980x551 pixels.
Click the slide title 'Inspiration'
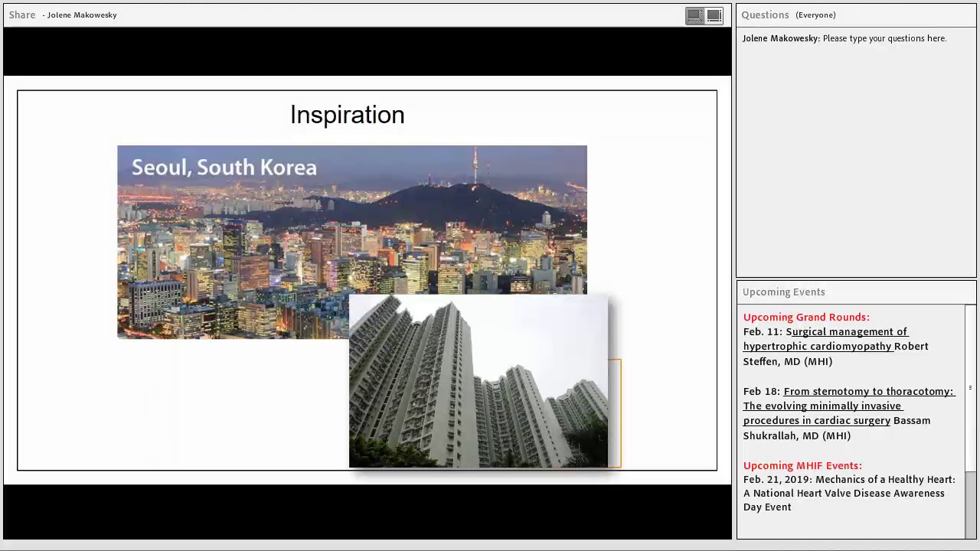(347, 115)
